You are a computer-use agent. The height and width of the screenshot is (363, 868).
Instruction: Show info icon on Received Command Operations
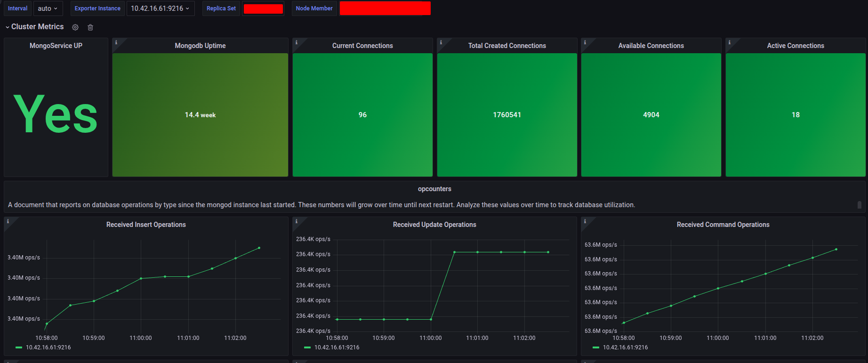[585, 221]
